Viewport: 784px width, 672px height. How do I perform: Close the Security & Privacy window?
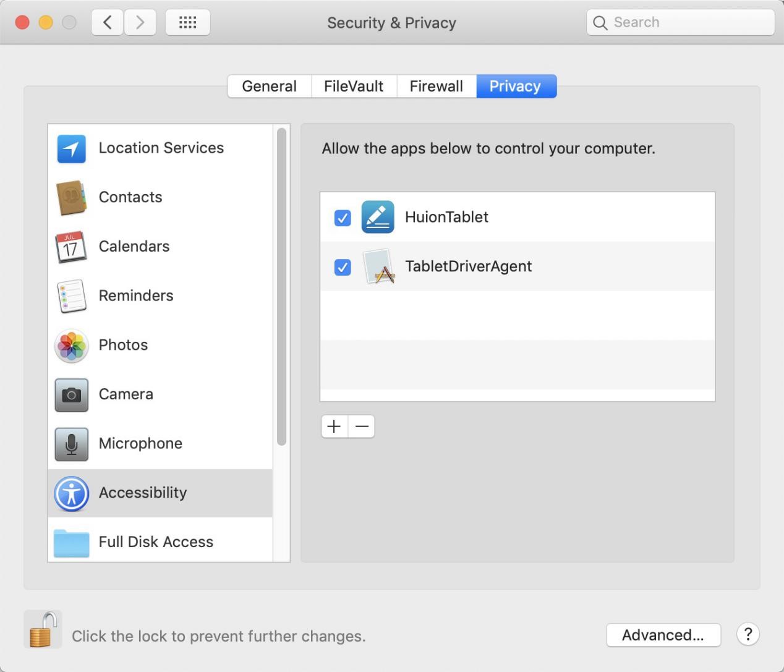[22, 23]
